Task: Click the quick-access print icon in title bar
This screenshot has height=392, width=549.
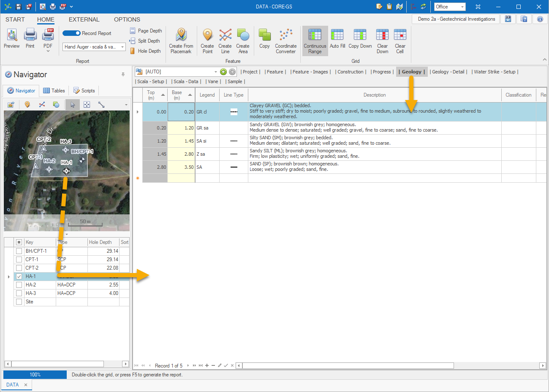Action: tap(53, 7)
